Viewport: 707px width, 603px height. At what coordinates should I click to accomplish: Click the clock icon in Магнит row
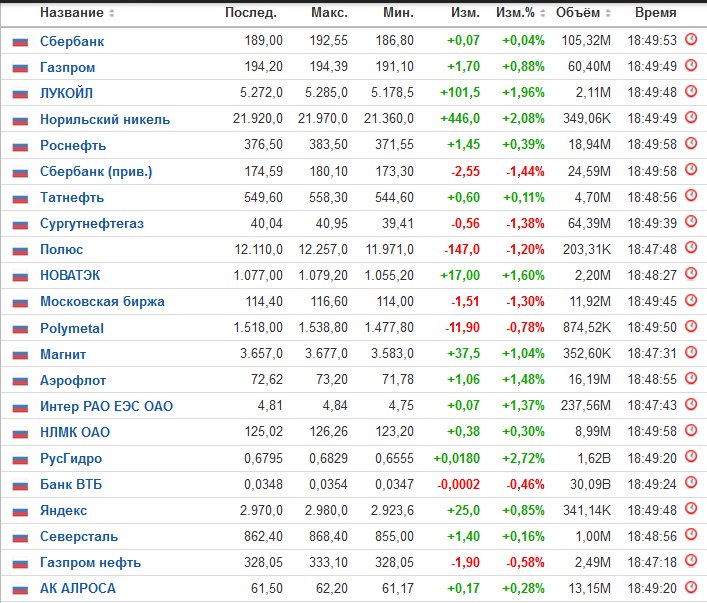click(691, 352)
